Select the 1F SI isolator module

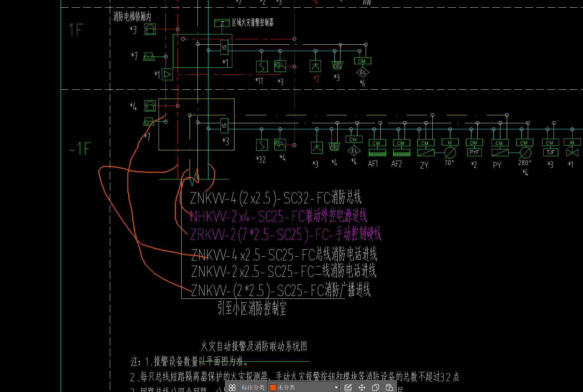tap(224, 47)
